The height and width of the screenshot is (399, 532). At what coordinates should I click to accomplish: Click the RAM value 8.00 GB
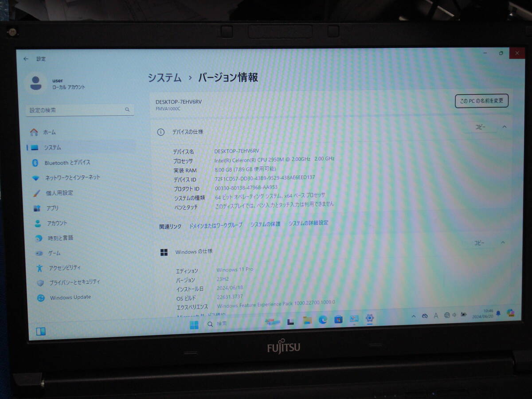coord(245,169)
